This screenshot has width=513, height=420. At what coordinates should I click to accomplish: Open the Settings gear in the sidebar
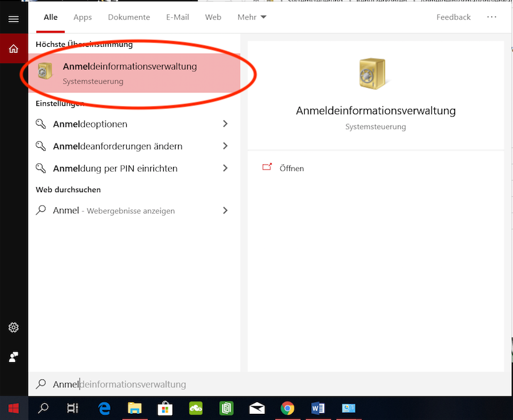[x=14, y=328]
